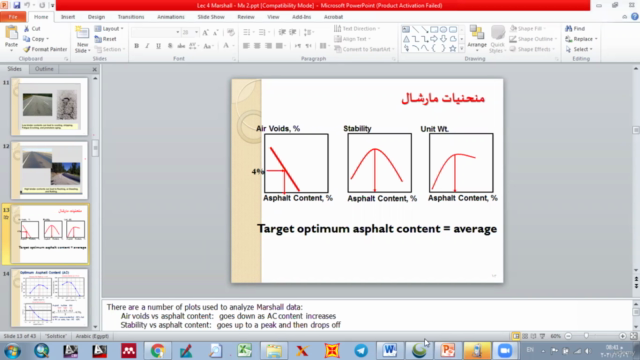Open the File tab
The image size is (640, 360).
pos(13,17)
